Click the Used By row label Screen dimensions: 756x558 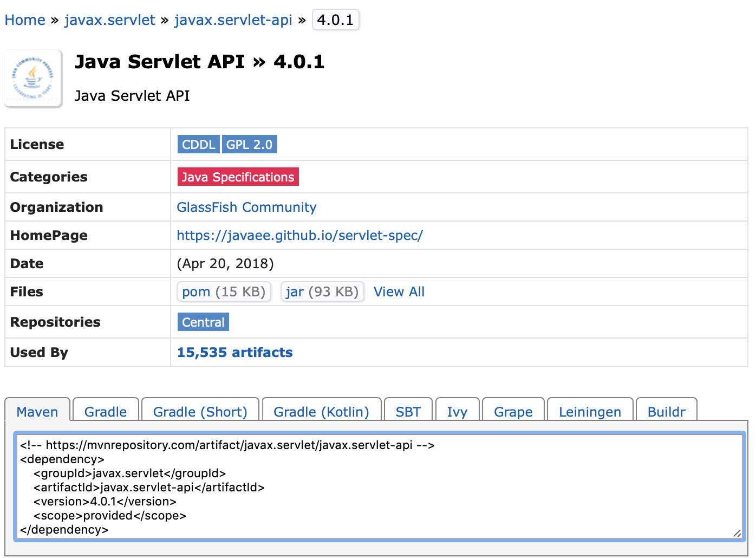(x=39, y=352)
